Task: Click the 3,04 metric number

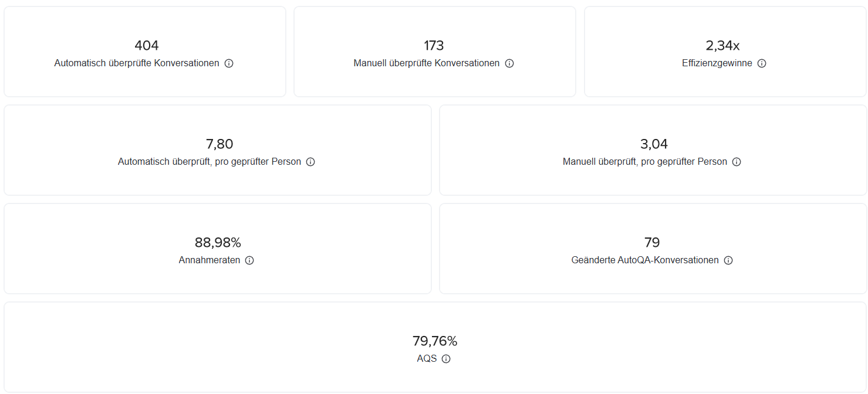Action: (654, 144)
